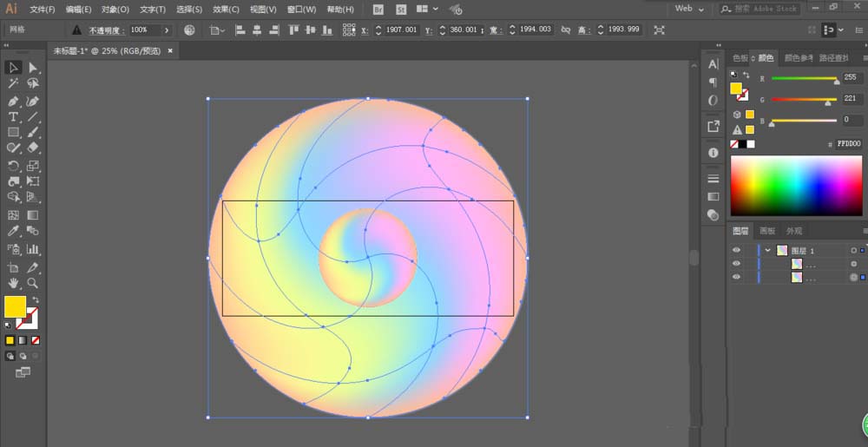Click the G slider in color panel
The width and height of the screenshot is (868, 447).
(805, 100)
